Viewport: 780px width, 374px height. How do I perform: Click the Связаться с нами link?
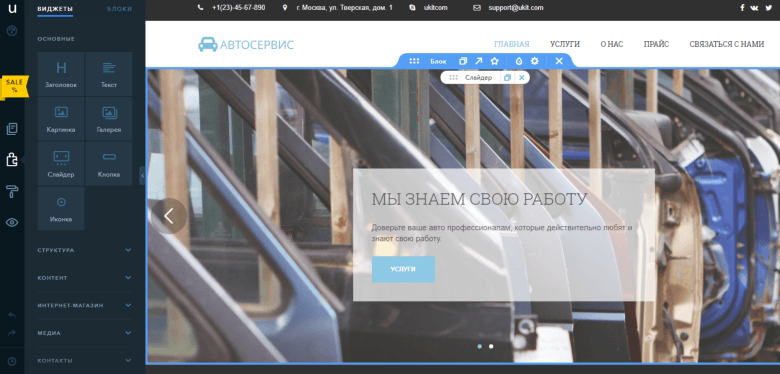click(x=727, y=44)
